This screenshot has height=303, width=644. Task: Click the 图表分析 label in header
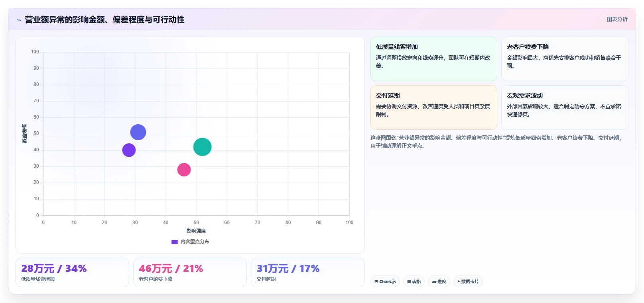pos(617,19)
